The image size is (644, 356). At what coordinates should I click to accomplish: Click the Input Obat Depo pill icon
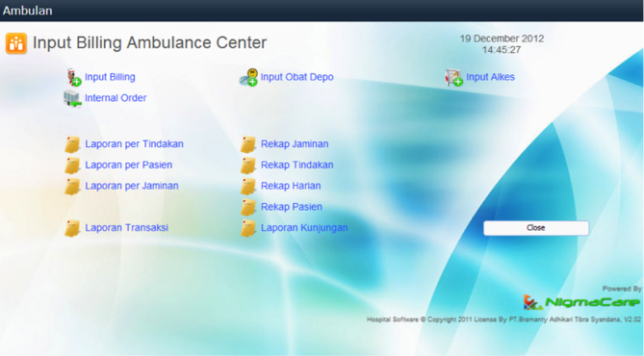point(249,77)
